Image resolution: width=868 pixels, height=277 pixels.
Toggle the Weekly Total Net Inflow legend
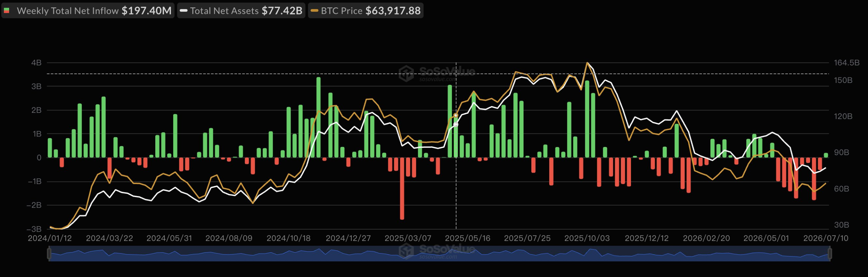[88, 10]
